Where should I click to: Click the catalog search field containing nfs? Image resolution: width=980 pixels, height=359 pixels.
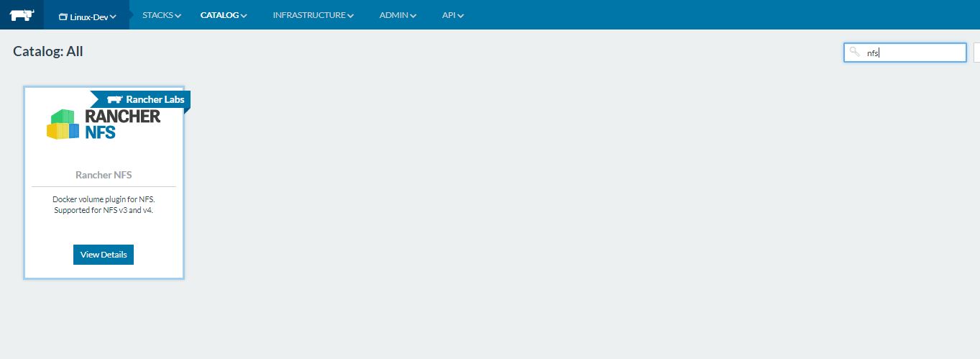coord(905,53)
